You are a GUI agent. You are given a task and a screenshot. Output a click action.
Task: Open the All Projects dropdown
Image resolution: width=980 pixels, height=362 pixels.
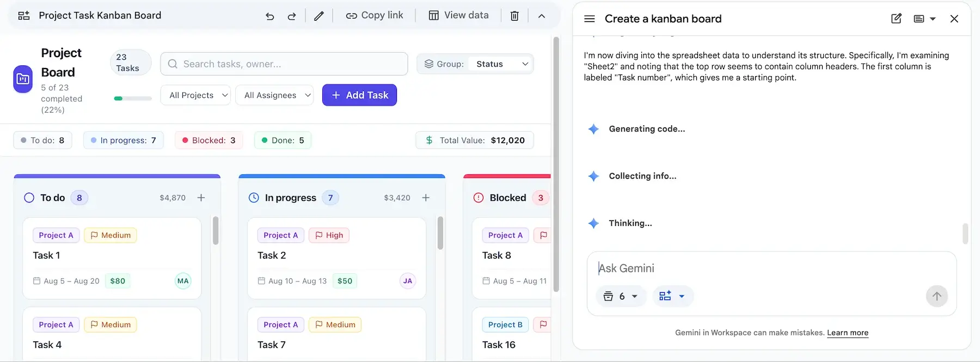[196, 95]
